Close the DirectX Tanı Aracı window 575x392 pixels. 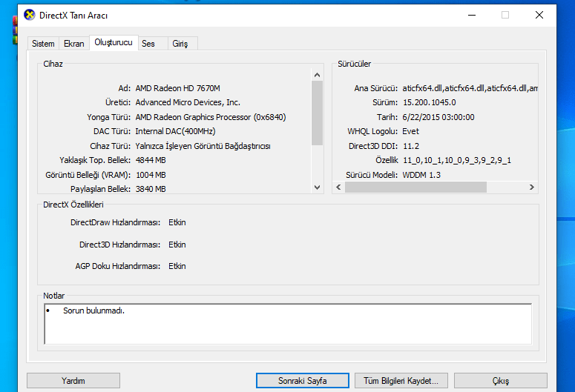(539, 15)
